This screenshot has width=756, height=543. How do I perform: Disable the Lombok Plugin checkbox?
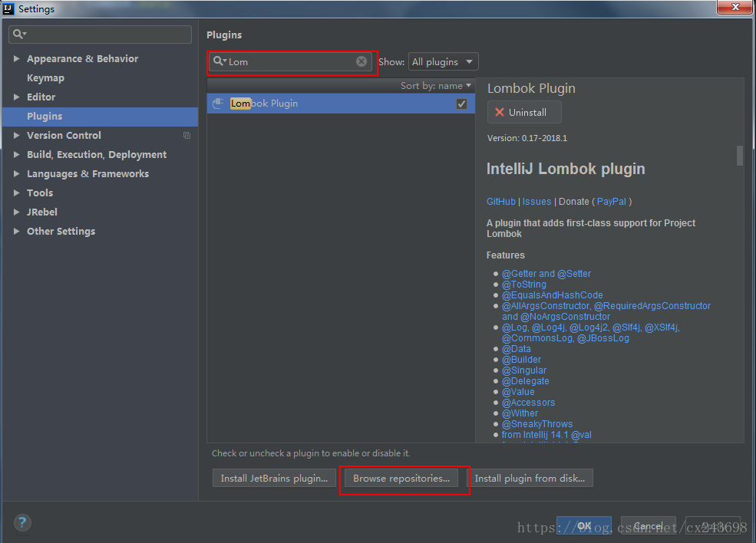click(461, 104)
